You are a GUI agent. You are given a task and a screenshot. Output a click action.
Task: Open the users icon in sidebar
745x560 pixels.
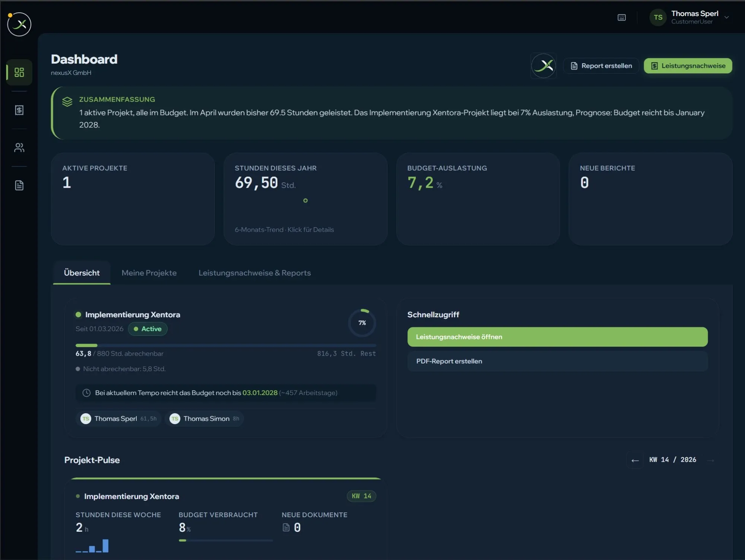click(19, 148)
